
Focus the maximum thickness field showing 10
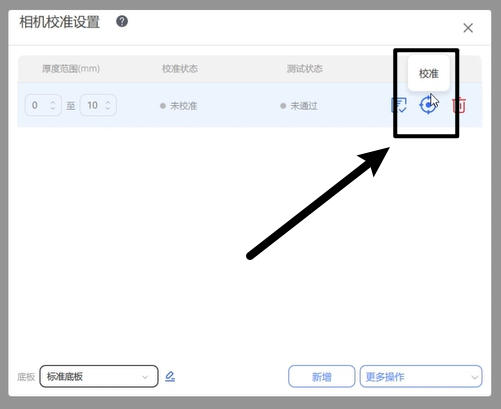pos(98,105)
